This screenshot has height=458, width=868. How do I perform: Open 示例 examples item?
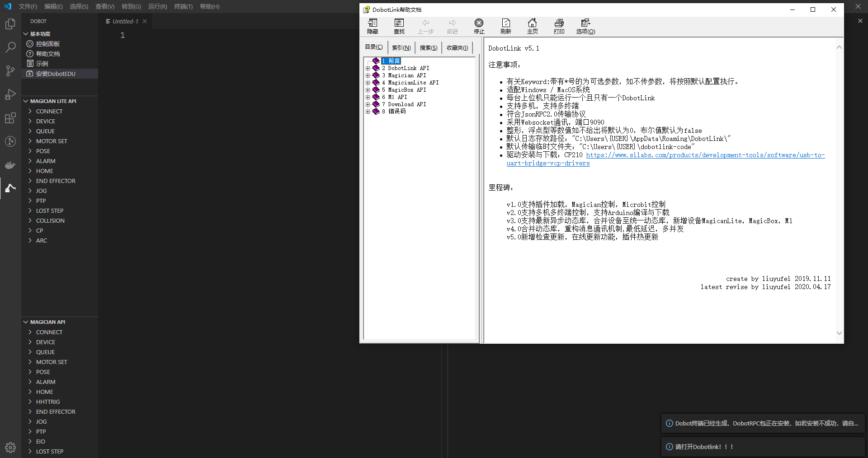pos(60,64)
